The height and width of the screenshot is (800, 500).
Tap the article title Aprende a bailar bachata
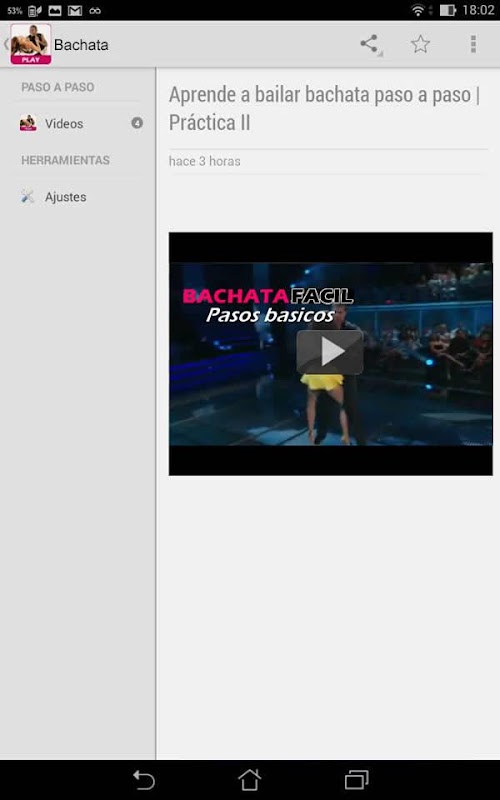324,109
